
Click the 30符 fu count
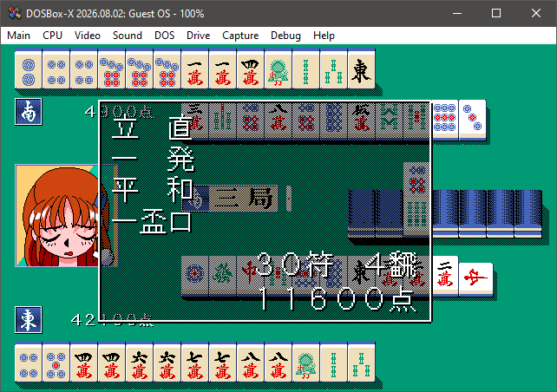click(295, 264)
